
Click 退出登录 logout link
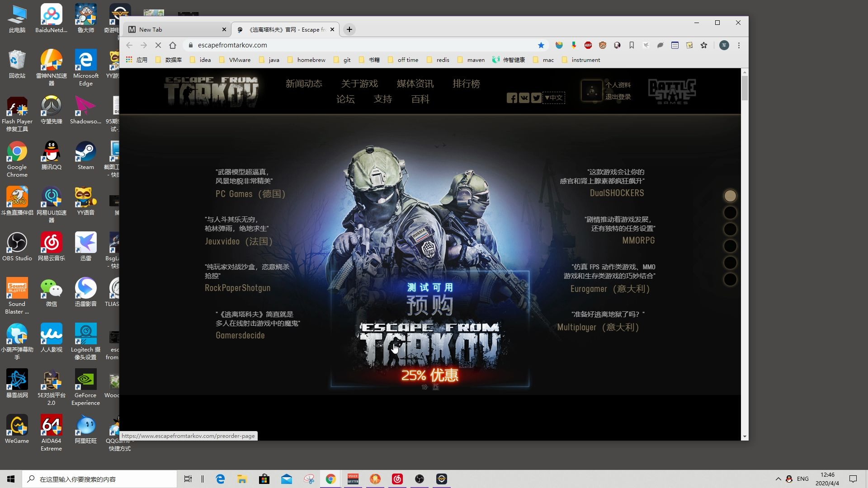coord(618,97)
